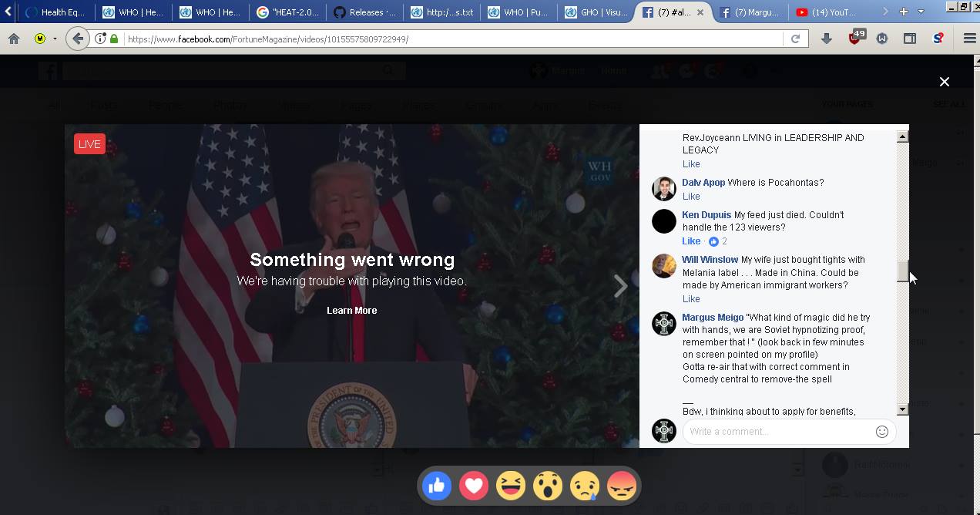Viewport: 980px width, 515px height.
Task: Open the emoji picker in comment box
Action: (882, 432)
